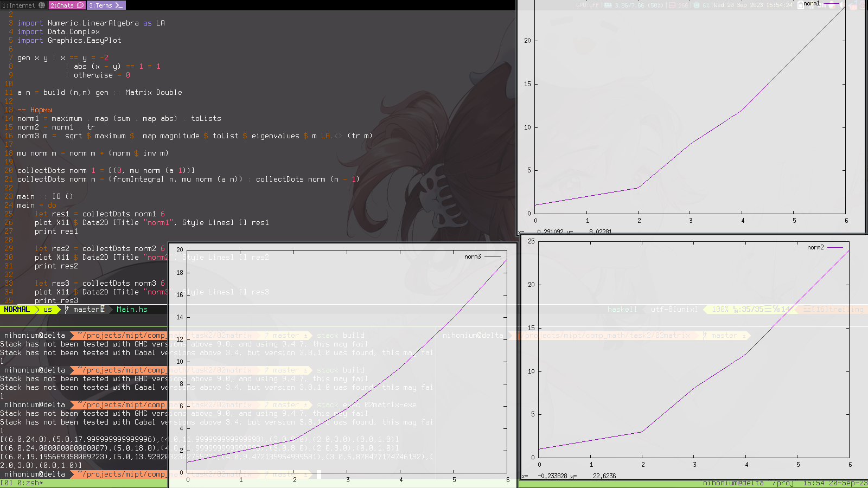868x488 pixels.
Task: Click the Main.hs filename in vim statusline
Action: 132,310
